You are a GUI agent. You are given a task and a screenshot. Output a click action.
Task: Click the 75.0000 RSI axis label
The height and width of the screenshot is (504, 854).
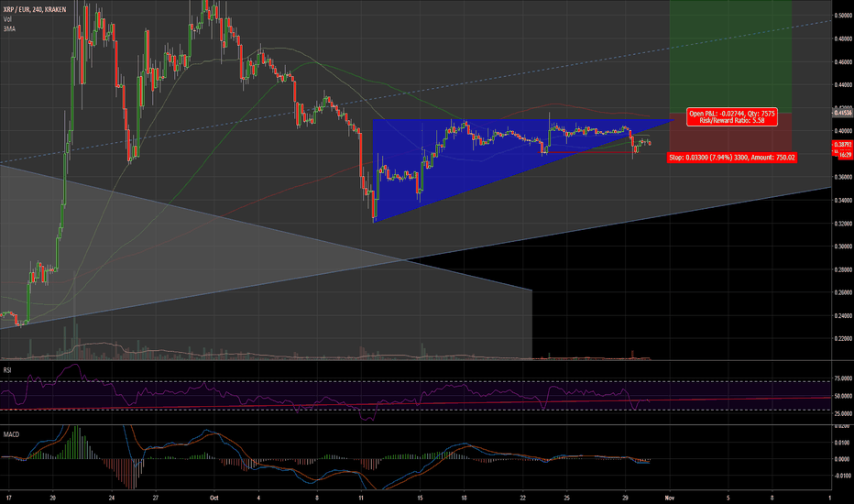point(843,378)
